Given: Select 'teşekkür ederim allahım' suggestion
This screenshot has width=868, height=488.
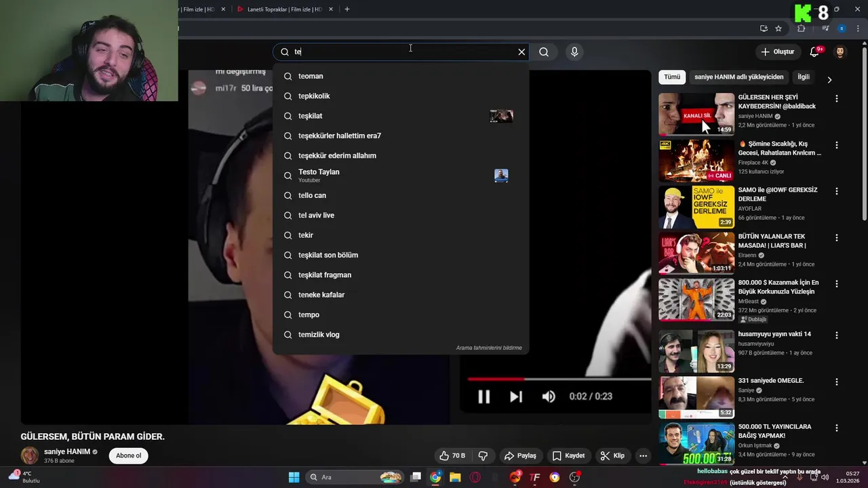Looking at the screenshot, I should [x=400, y=155].
